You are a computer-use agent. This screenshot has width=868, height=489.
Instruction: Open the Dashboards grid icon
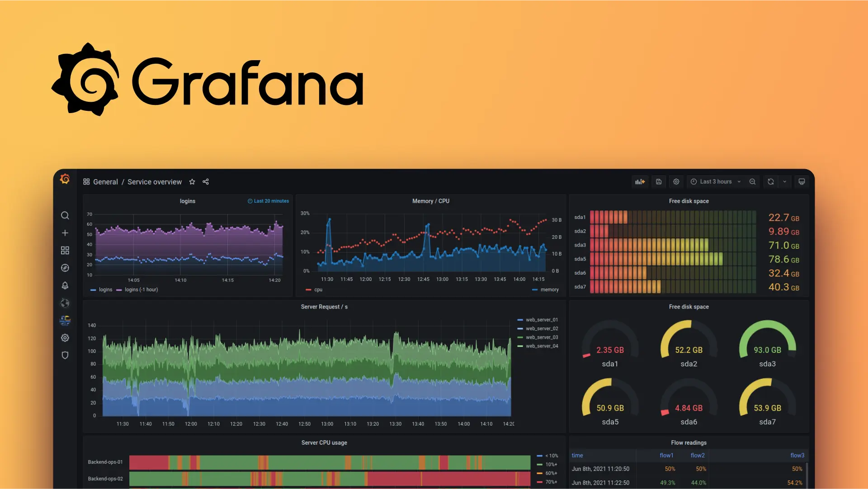[x=65, y=251]
